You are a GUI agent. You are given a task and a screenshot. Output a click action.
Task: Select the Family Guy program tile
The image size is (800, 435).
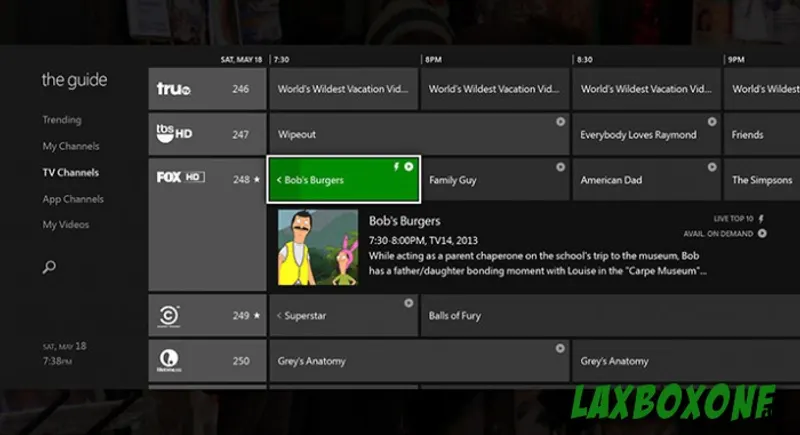(495, 180)
